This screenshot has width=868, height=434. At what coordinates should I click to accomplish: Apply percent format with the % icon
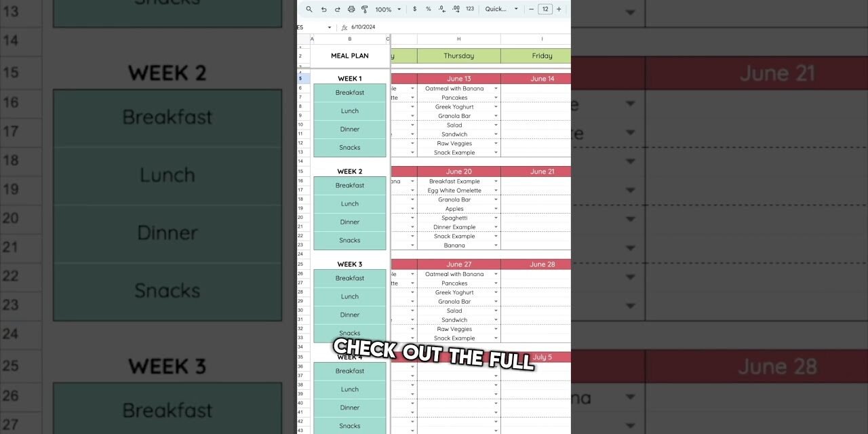(428, 9)
